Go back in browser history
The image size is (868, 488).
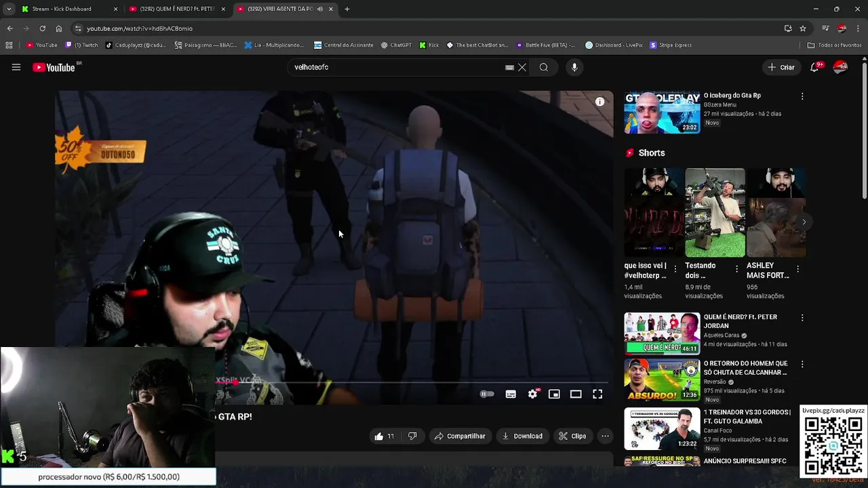point(9,28)
